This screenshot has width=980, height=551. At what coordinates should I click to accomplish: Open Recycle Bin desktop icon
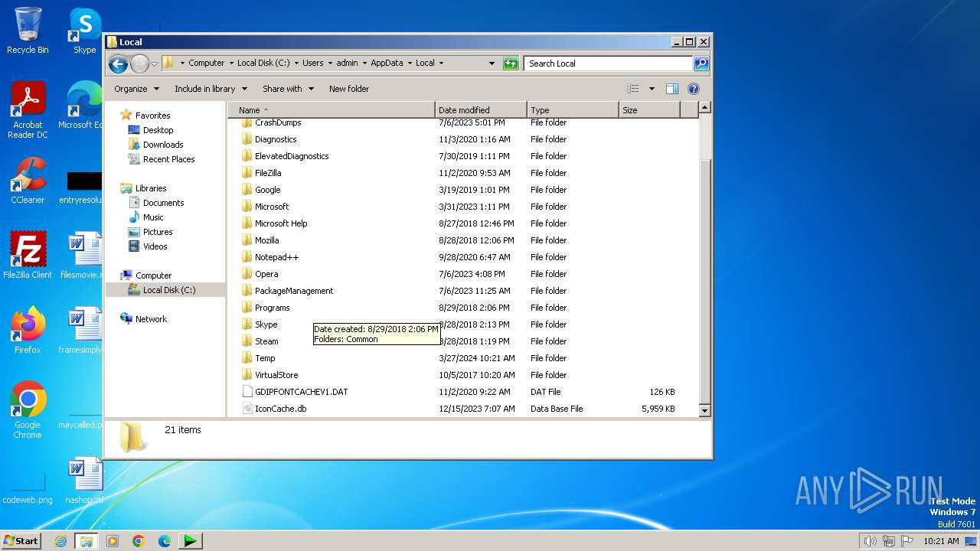(x=28, y=31)
